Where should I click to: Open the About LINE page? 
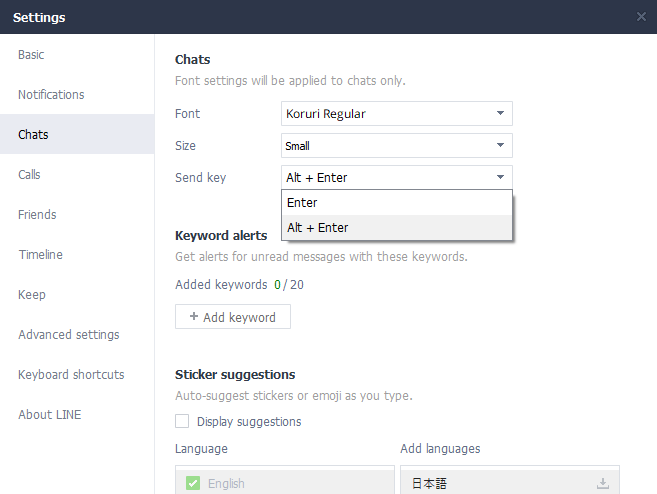point(50,415)
